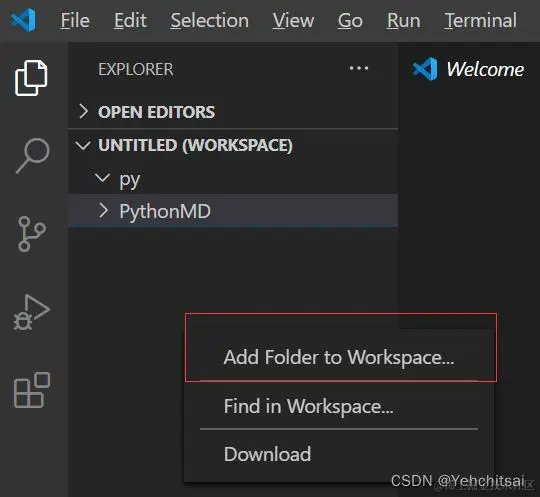Viewport: 540px width, 497px height.
Task: Open the File menu
Action: tap(75, 20)
